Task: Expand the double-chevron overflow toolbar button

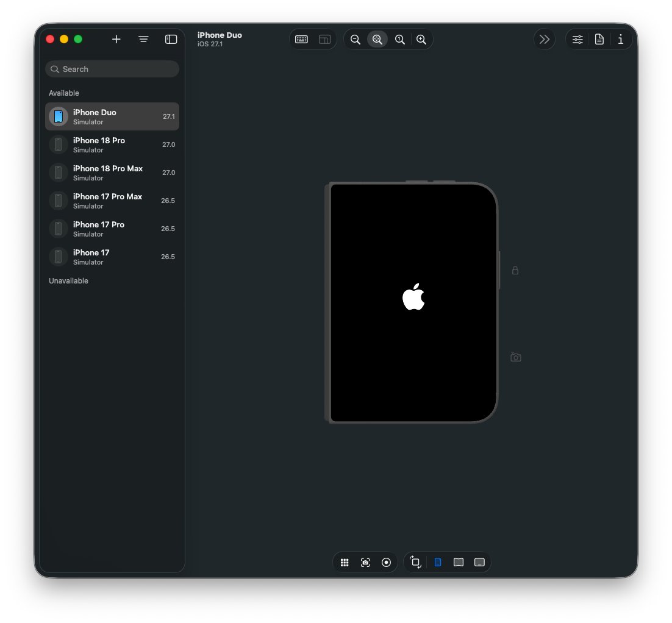Action: (x=545, y=40)
